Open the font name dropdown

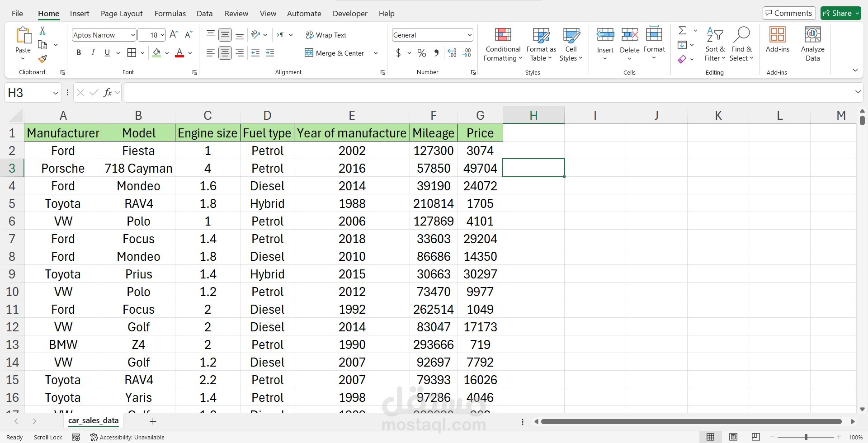[x=132, y=35]
